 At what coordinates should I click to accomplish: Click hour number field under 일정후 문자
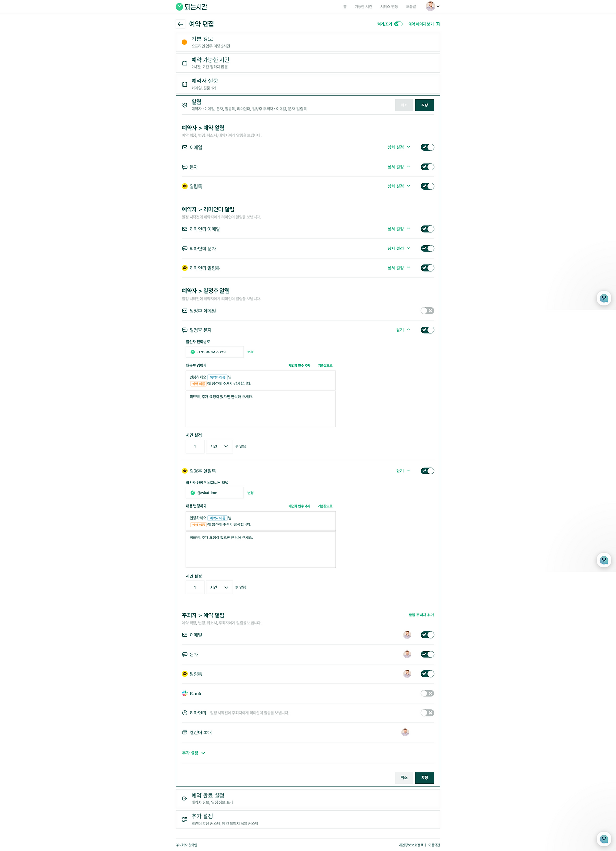point(195,446)
